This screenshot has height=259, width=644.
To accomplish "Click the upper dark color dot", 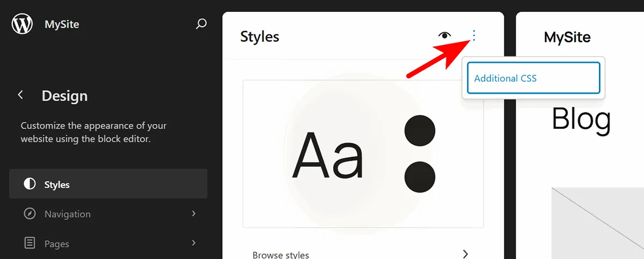I will coord(420,130).
